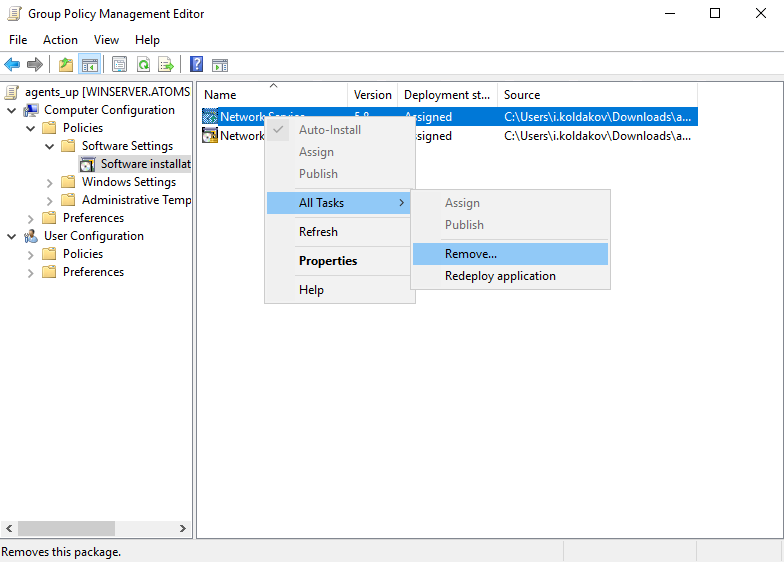Collapse the Computer Configuration tree node
Image resolution: width=784 pixels, height=570 pixels.
[x=12, y=110]
